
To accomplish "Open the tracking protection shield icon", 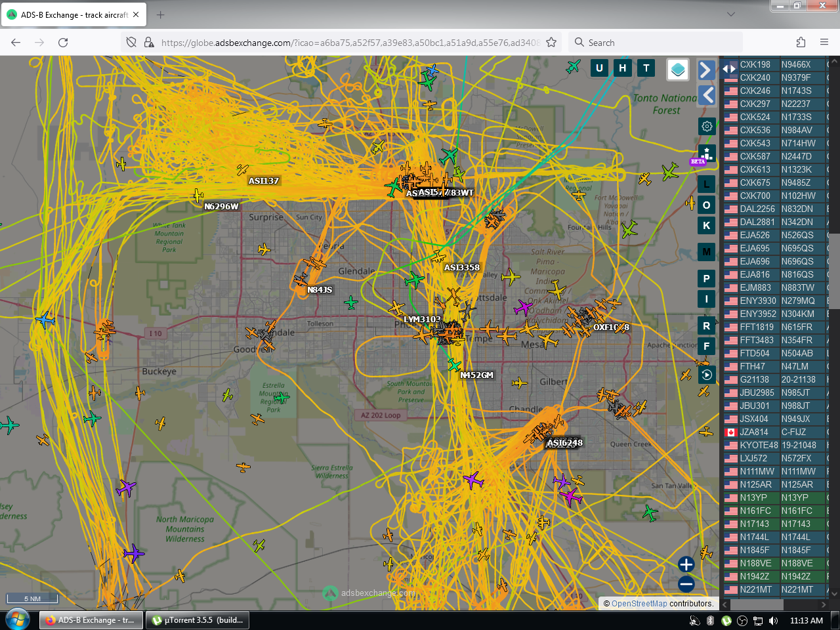I will 131,42.
